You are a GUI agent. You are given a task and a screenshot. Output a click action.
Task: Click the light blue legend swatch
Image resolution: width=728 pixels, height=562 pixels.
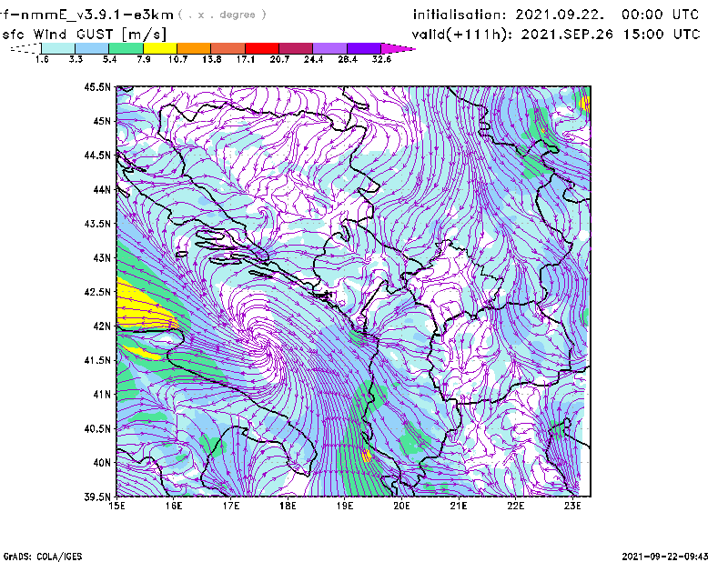coord(92,48)
